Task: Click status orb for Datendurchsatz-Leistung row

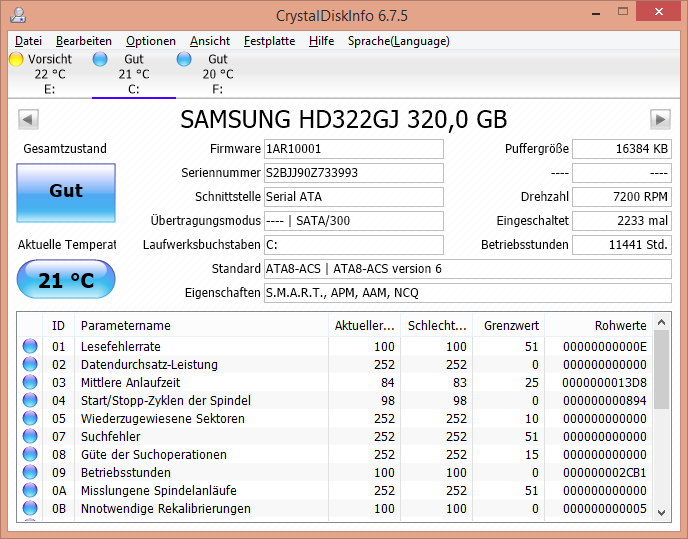Action: click(30, 364)
